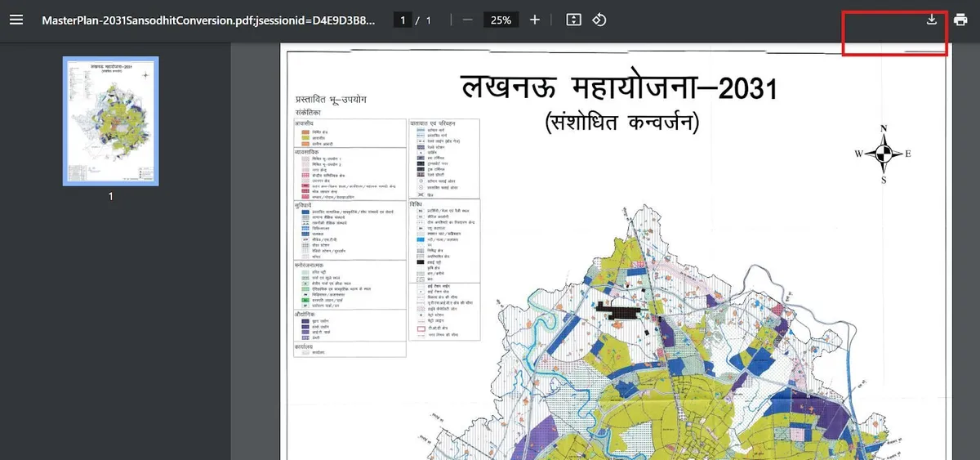Click the संकेतिका label above the legend

[x=309, y=112]
